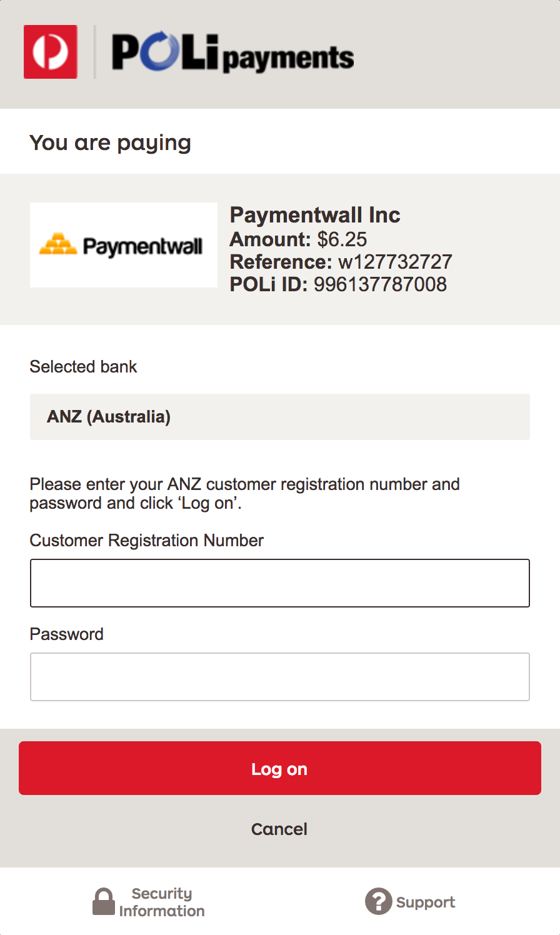The image size is (560, 935).
Task: Click the Amount $6.25 text
Action: 298,239
